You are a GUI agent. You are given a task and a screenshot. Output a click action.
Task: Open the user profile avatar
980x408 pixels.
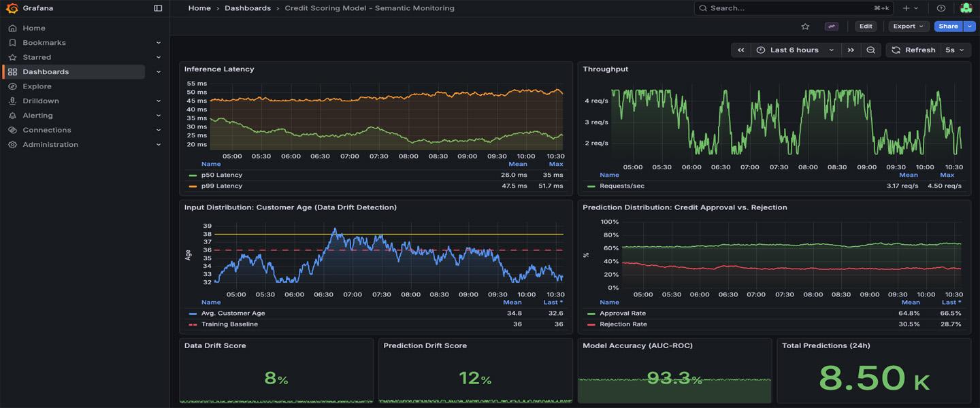(966, 8)
